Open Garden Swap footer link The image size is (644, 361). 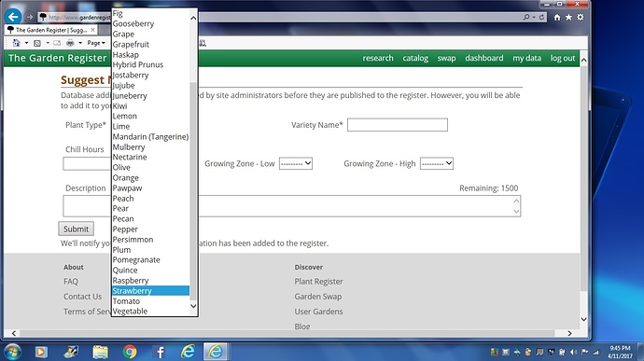(x=318, y=297)
